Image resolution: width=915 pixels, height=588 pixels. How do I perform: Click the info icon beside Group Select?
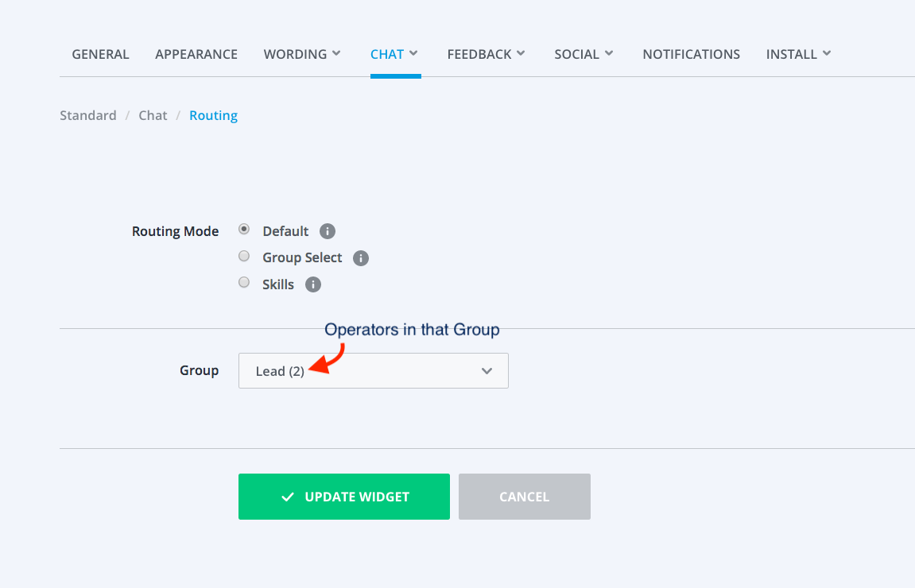[359, 257]
